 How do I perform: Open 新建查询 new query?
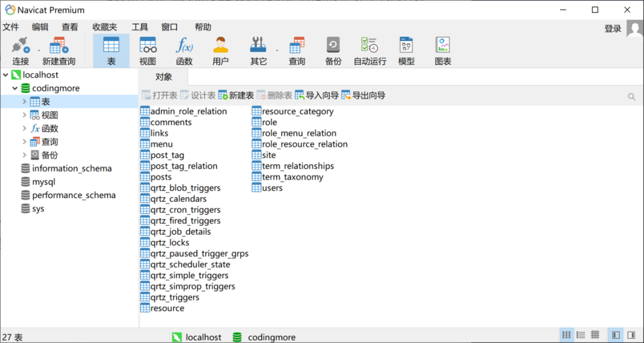(58, 51)
